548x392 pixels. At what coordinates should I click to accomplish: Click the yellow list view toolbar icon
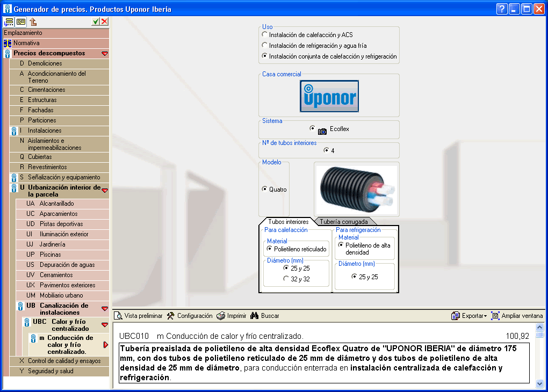[21, 21]
